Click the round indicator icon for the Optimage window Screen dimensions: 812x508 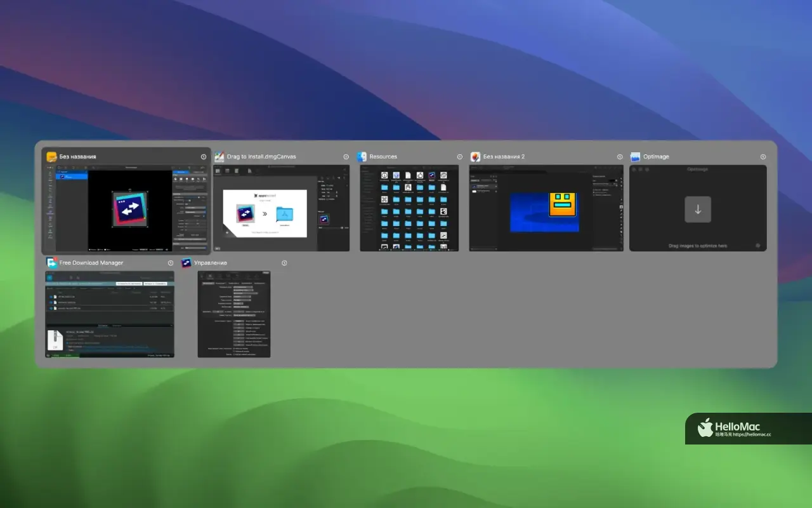tap(763, 156)
